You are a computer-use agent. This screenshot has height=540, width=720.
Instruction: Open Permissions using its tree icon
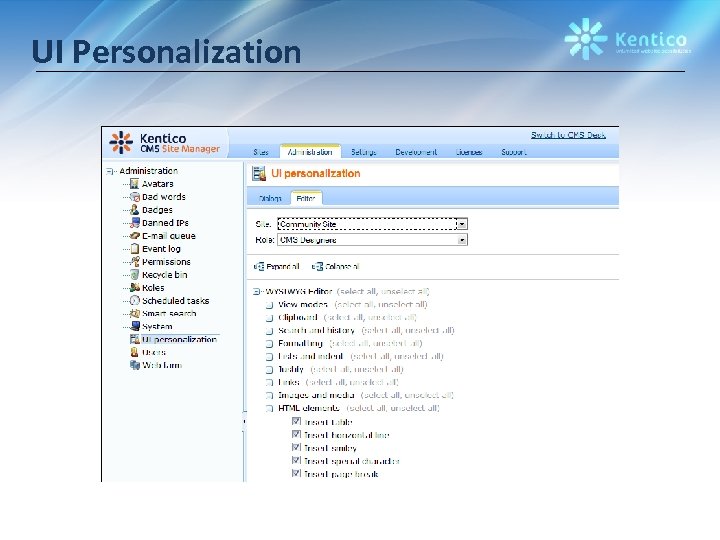134,261
